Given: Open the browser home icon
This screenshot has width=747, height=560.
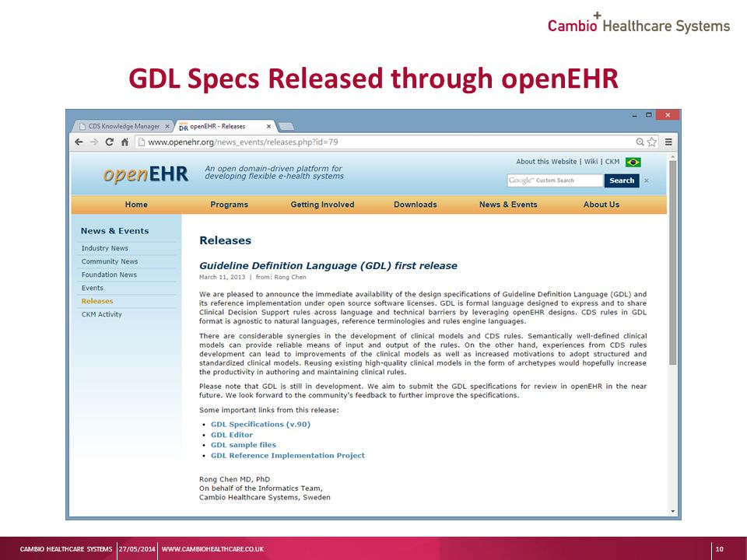Looking at the screenshot, I should pos(124,142).
